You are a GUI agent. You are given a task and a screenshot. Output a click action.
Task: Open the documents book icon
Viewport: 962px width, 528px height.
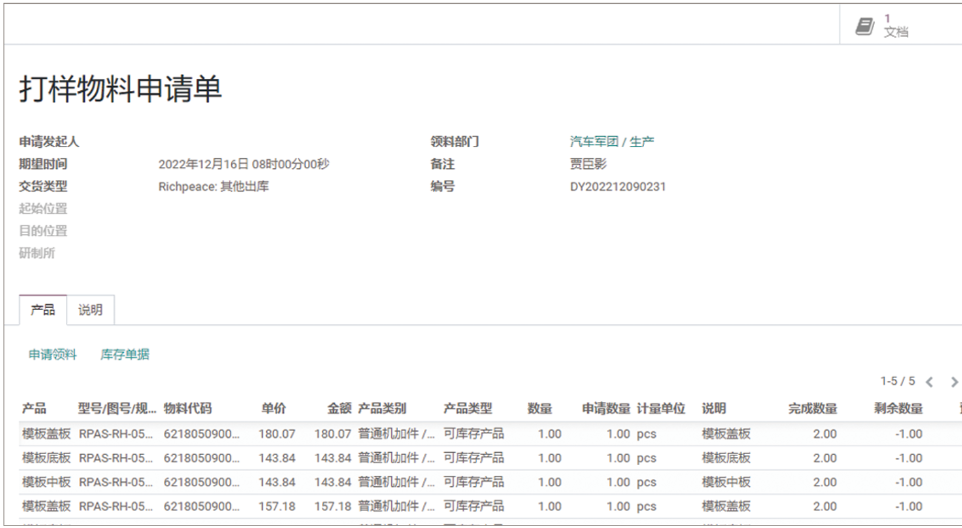point(865,27)
